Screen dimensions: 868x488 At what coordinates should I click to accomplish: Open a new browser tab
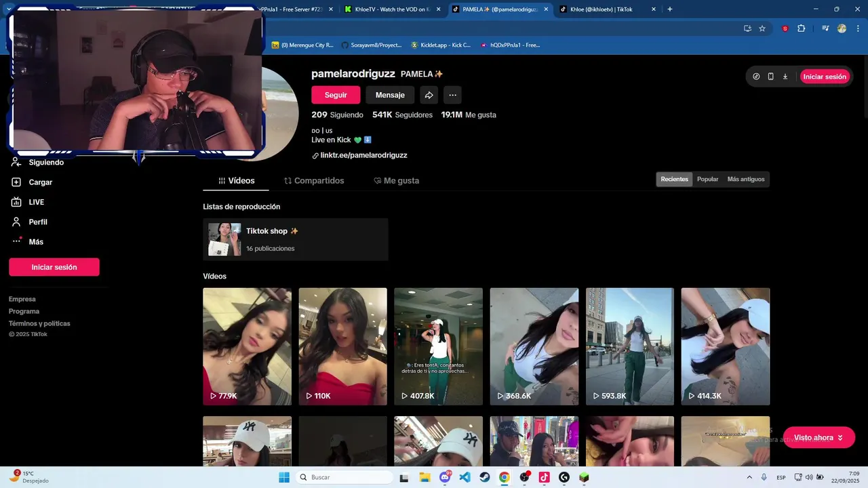point(670,9)
